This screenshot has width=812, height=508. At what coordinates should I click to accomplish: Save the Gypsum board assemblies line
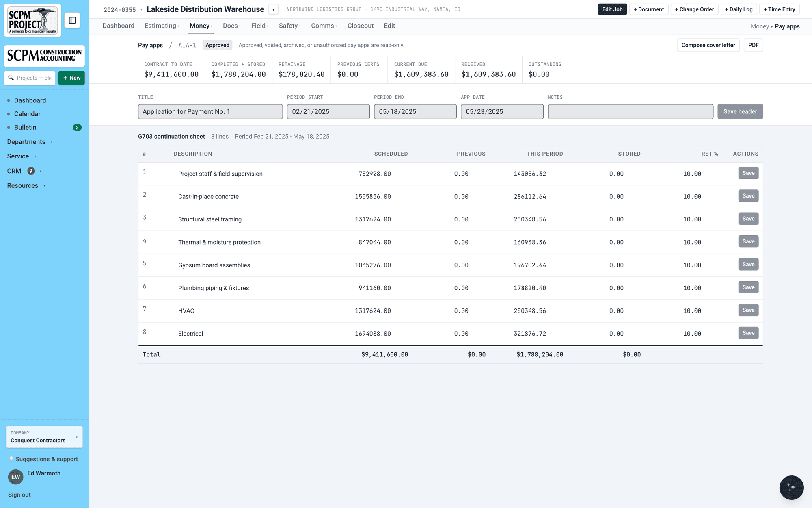[x=748, y=265]
